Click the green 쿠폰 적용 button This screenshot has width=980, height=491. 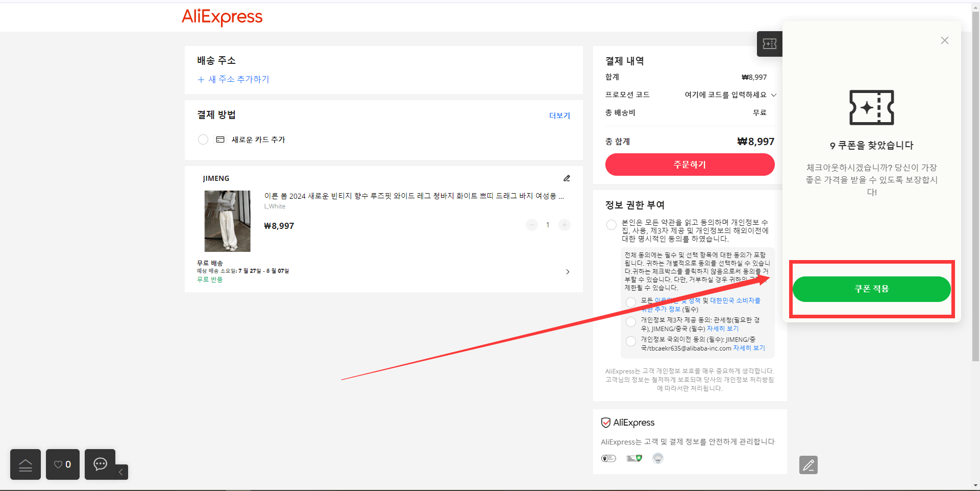[871, 289]
